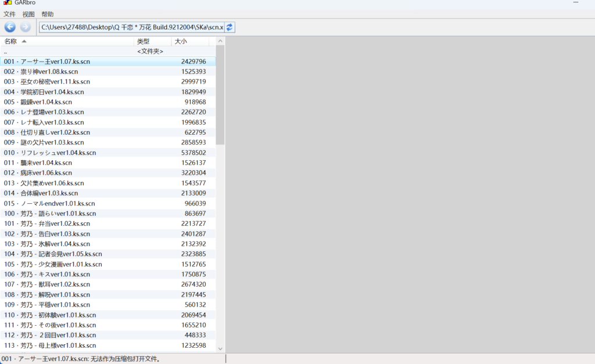The height and width of the screenshot is (364, 595).
Task: Click the blue Back navigation arrow
Action: (10, 27)
